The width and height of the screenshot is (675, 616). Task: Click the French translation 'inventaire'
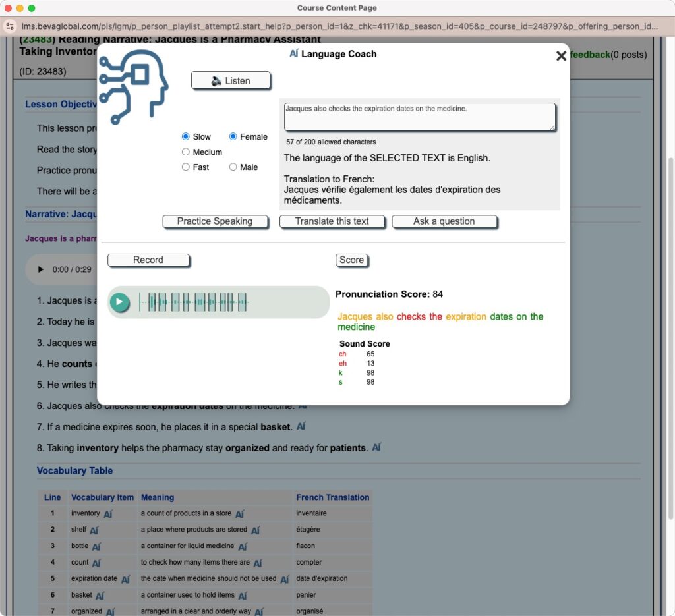(311, 513)
